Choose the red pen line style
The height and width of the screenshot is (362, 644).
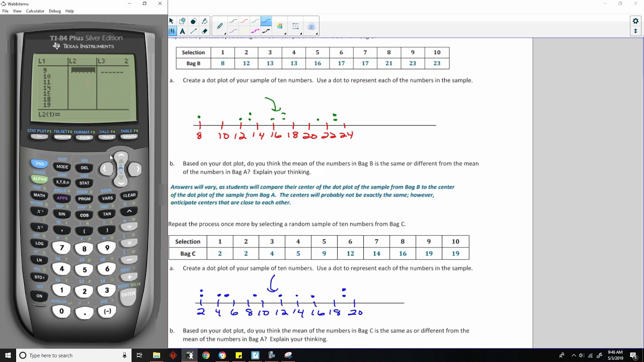point(244,21)
